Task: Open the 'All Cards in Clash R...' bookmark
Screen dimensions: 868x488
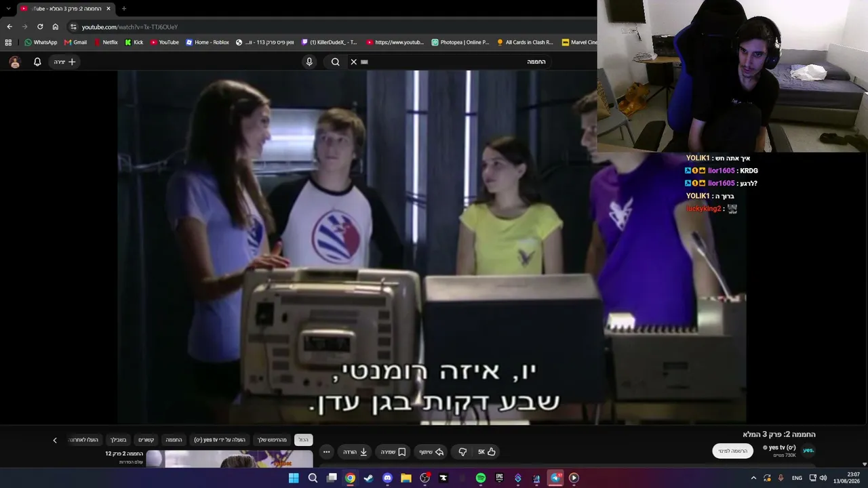Action: click(x=526, y=42)
